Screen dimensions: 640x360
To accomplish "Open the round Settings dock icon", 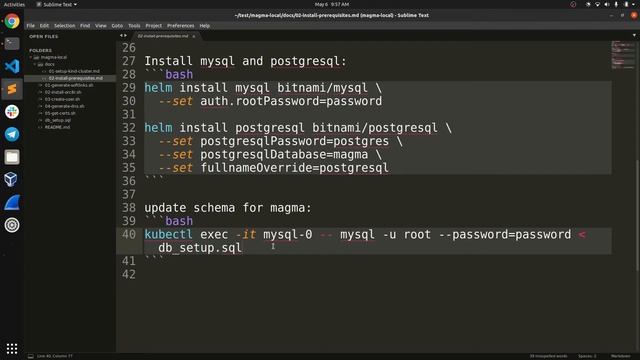I will (12, 225).
